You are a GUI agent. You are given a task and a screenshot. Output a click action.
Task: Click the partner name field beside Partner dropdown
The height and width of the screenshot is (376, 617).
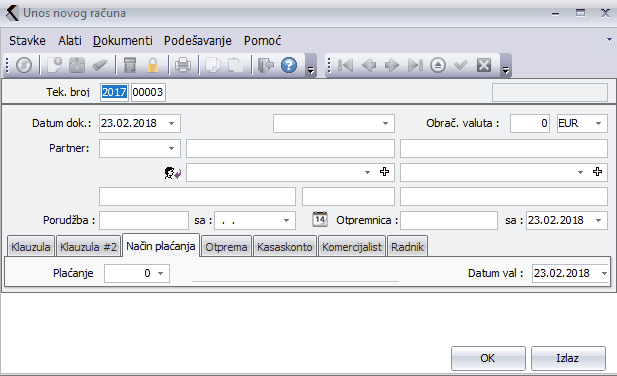point(290,149)
